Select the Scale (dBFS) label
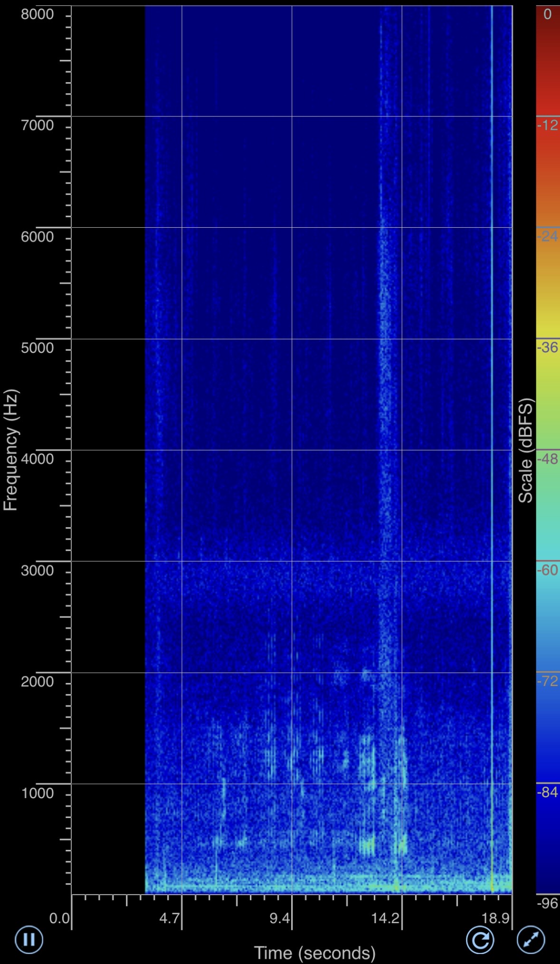560x964 pixels. (525, 450)
